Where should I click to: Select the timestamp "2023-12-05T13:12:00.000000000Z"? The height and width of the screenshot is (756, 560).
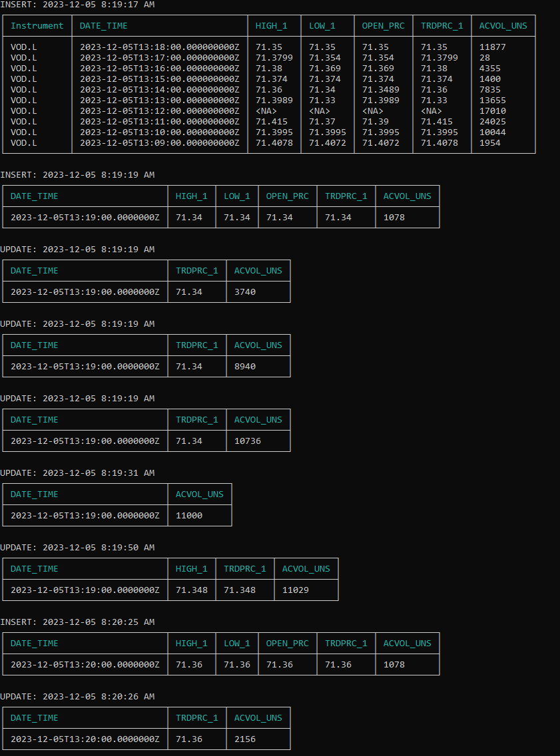point(160,111)
